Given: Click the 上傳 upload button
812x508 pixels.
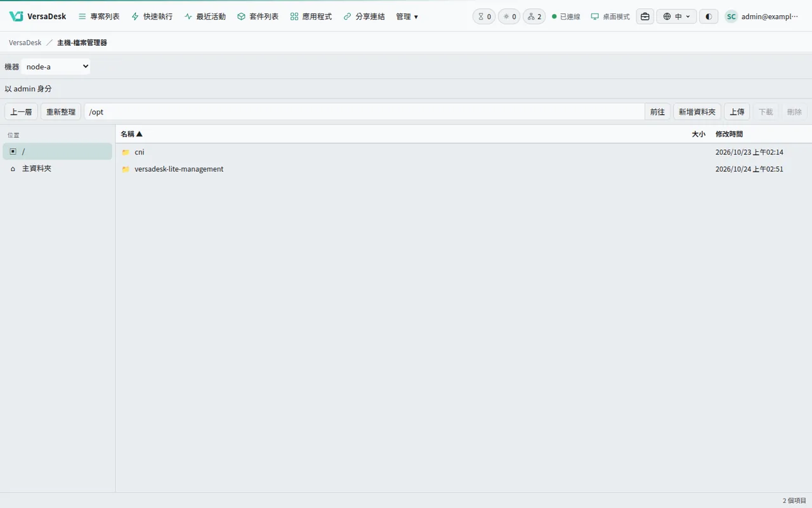Looking at the screenshot, I should coord(737,112).
